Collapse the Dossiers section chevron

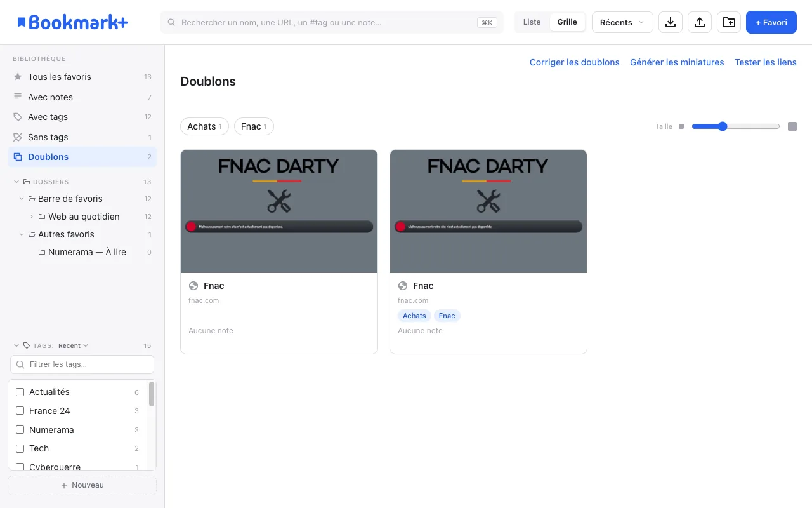16,182
